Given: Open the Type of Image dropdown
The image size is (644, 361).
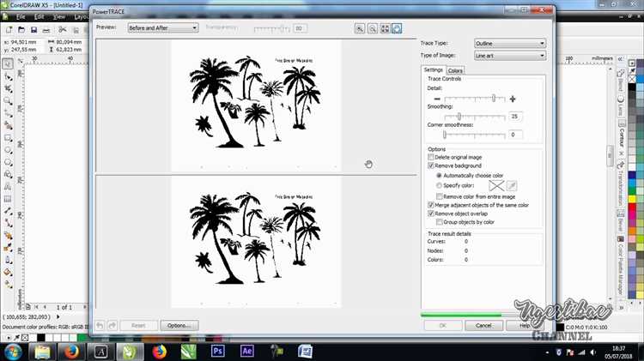Looking at the screenshot, I should pos(510,56).
